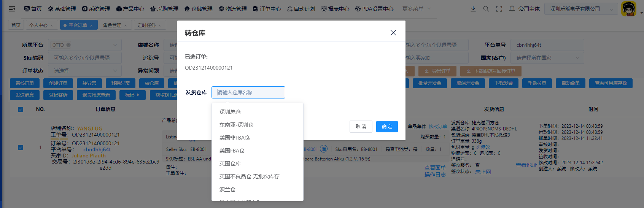The image size is (644, 208).
Task: Click 查看可用库存数 button
Action: click(x=611, y=83)
